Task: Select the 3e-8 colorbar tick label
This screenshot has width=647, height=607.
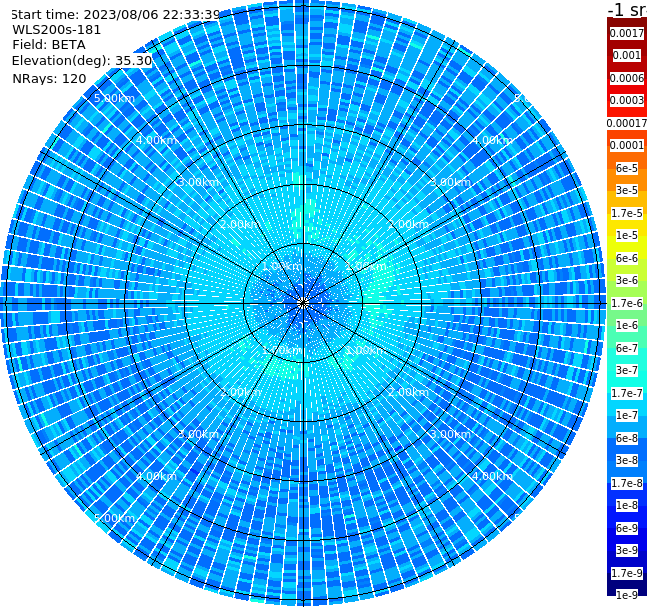Action: click(x=627, y=460)
